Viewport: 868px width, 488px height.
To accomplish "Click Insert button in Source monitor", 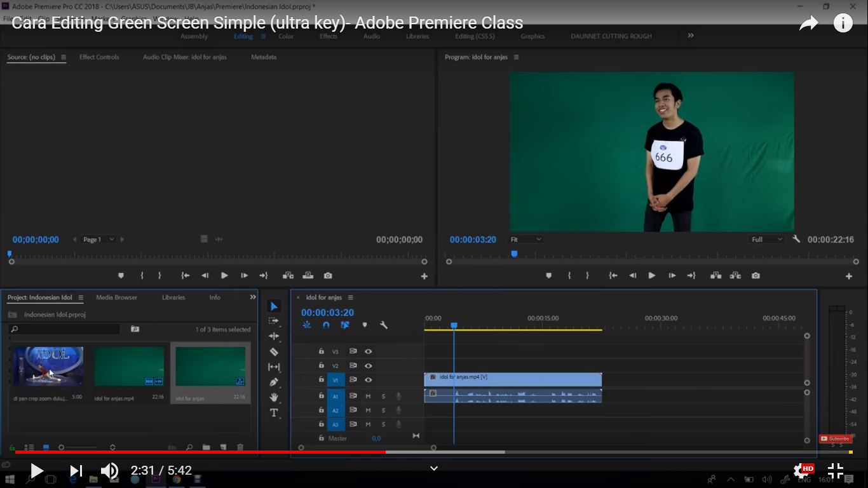I will tap(288, 276).
